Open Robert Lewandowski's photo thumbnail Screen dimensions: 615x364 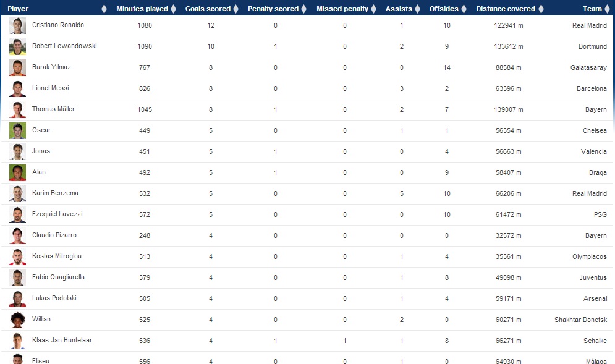(x=18, y=47)
